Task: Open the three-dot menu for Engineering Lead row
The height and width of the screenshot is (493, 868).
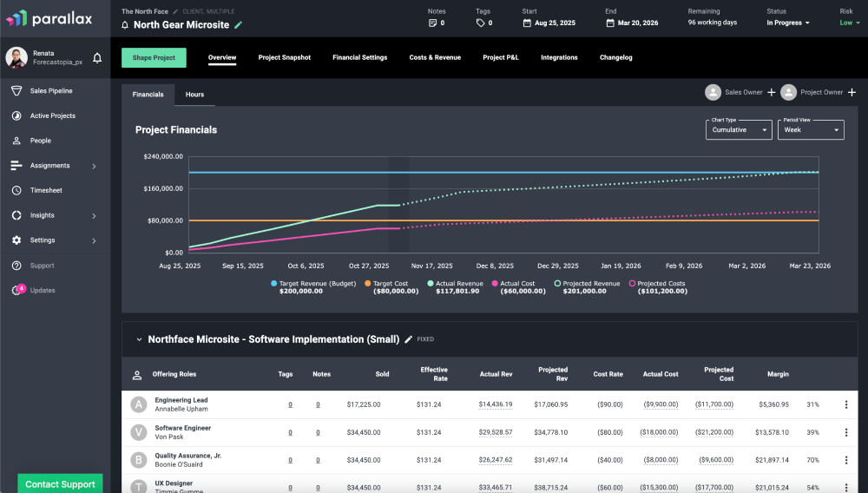Action: [846, 404]
